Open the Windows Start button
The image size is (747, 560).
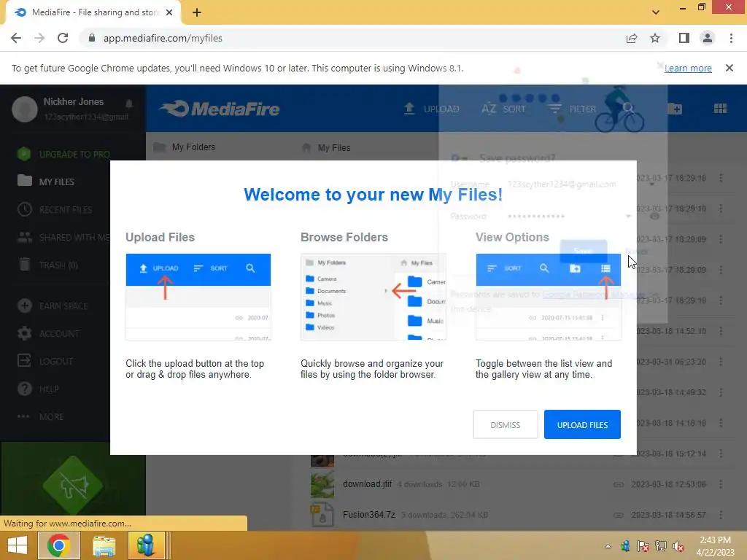(x=18, y=545)
